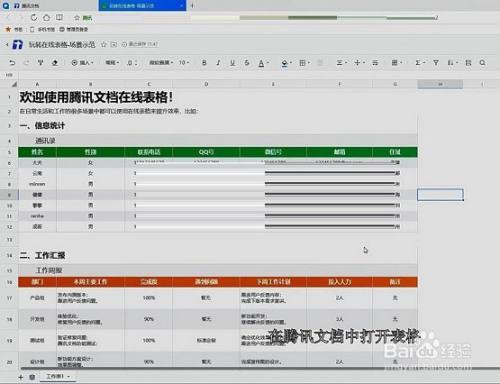The height and width of the screenshot is (384, 500).
Task: Open the vertical alignment dropdown
Action: (359, 63)
